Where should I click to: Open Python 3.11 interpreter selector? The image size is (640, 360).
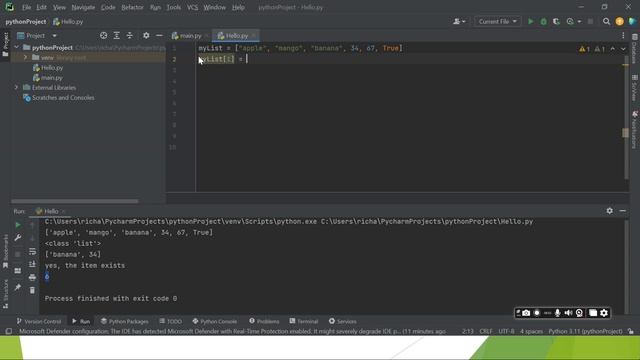click(x=585, y=331)
